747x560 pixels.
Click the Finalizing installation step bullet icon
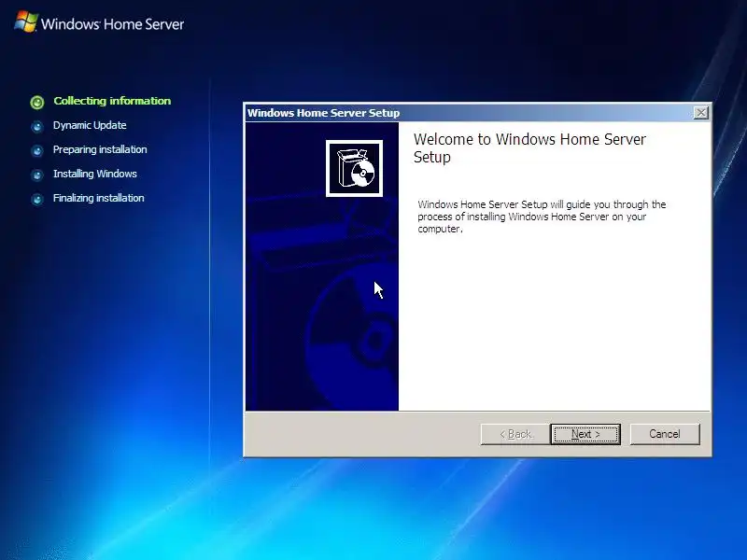click(x=37, y=199)
